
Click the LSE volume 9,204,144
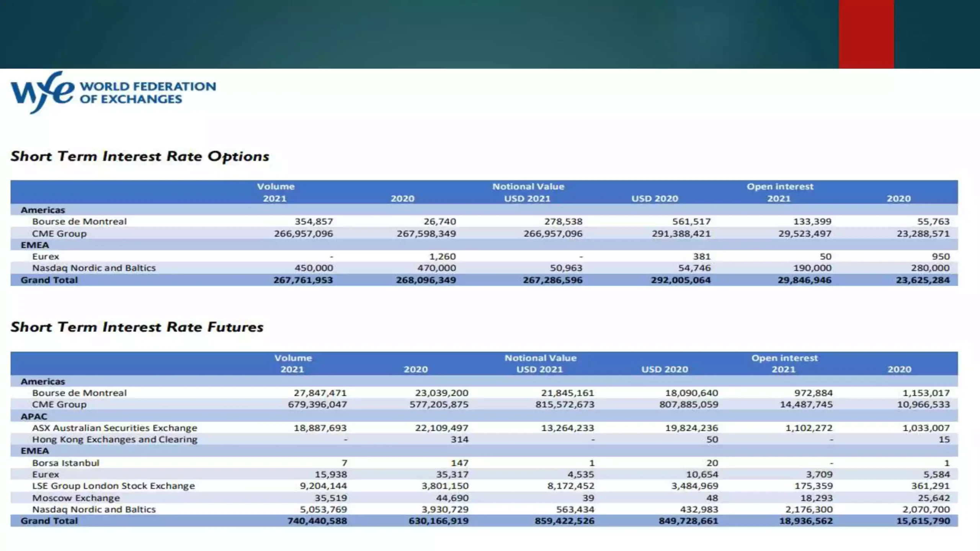323,486
